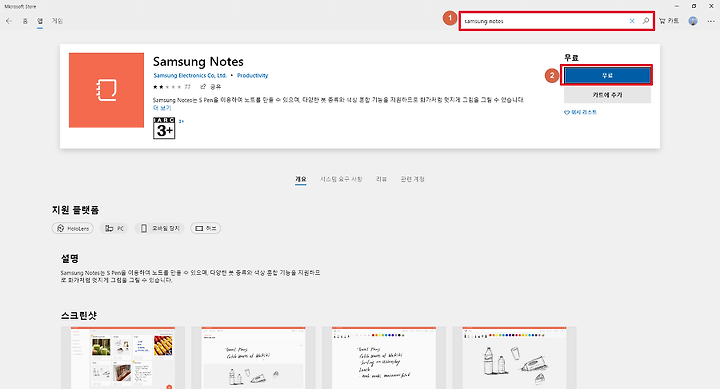Open the Cart (카트)
Screen dimensions: 720x389
point(669,21)
